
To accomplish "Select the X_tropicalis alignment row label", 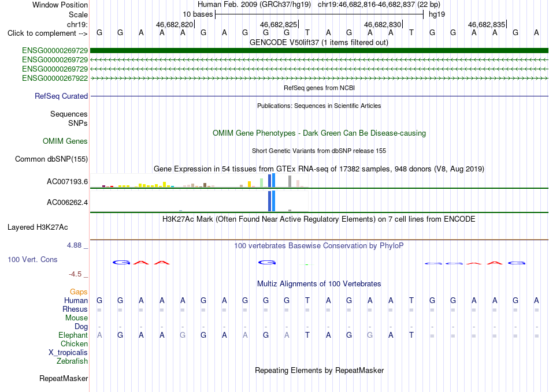I will click(x=68, y=353).
